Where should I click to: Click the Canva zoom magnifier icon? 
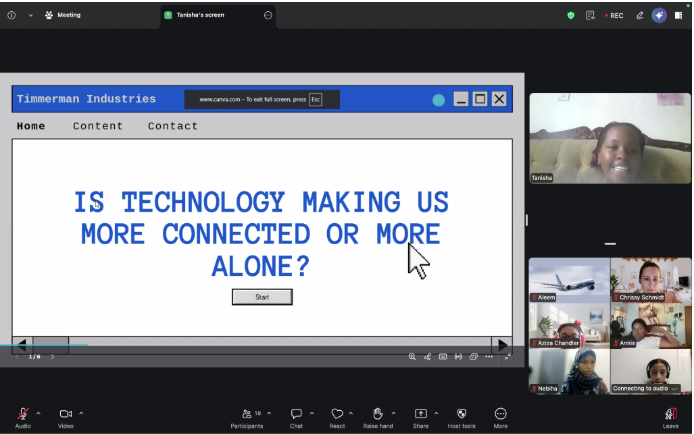(x=412, y=357)
